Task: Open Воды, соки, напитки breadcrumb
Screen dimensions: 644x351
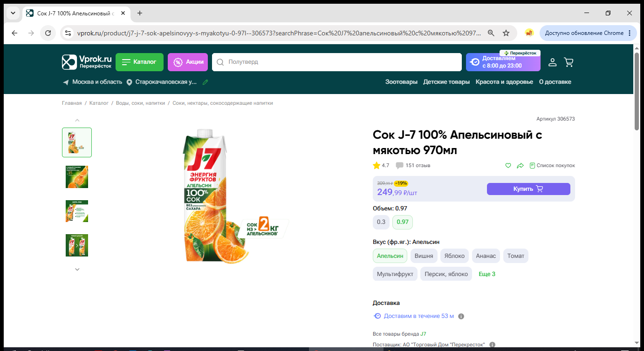Action: pyautogui.click(x=140, y=103)
